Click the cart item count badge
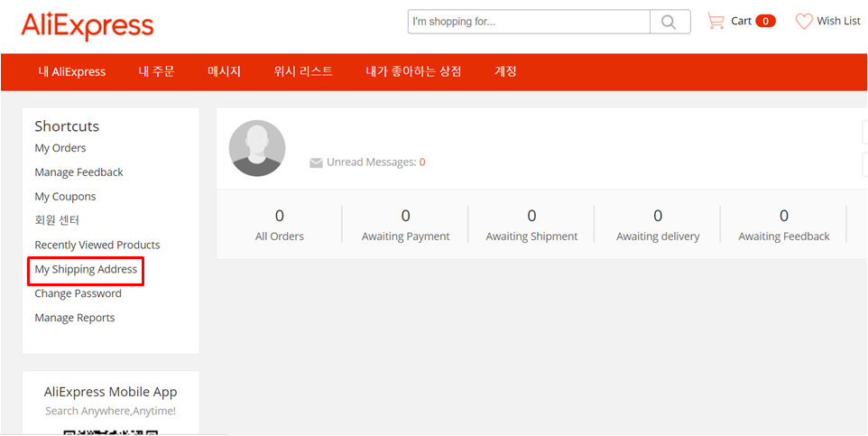 point(765,22)
